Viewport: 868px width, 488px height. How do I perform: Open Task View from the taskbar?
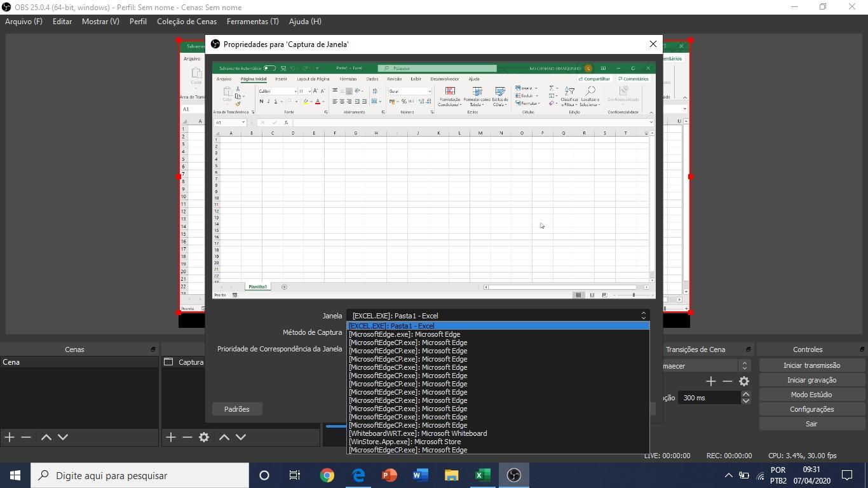[295, 475]
